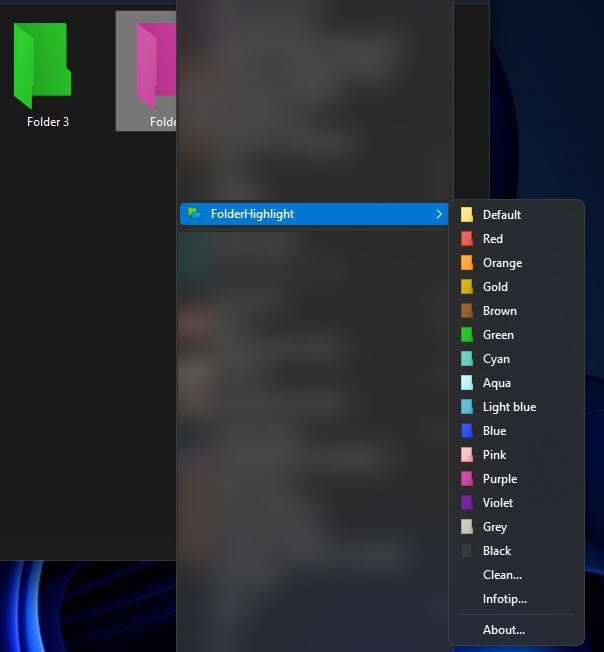Expand the FolderHighlight submenu arrow

point(439,214)
